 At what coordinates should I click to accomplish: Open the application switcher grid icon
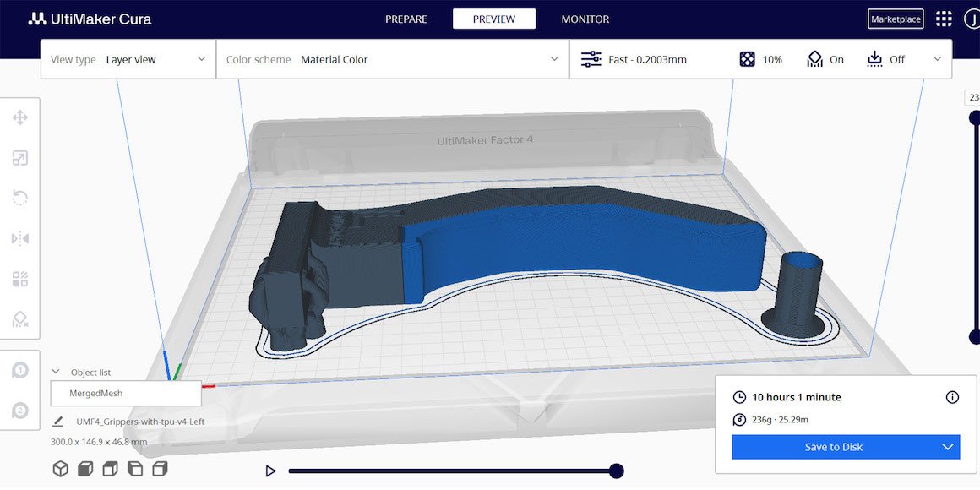pyautogui.click(x=944, y=19)
